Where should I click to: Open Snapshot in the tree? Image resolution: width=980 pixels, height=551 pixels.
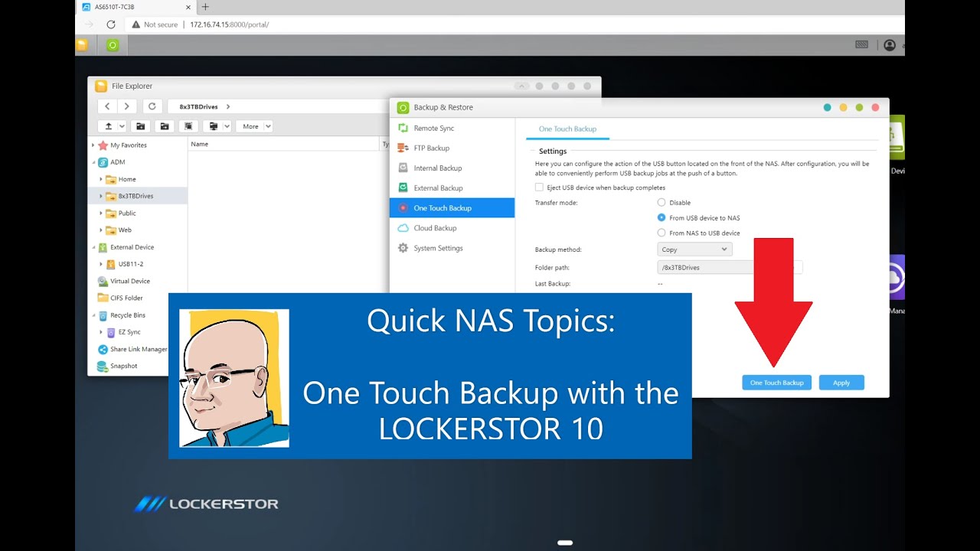(123, 366)
